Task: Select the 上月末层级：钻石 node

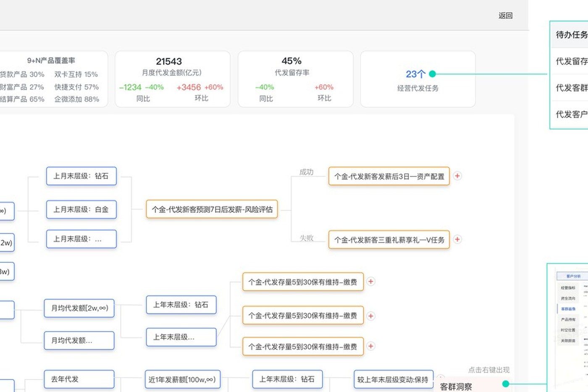Action: coord(81,176)
